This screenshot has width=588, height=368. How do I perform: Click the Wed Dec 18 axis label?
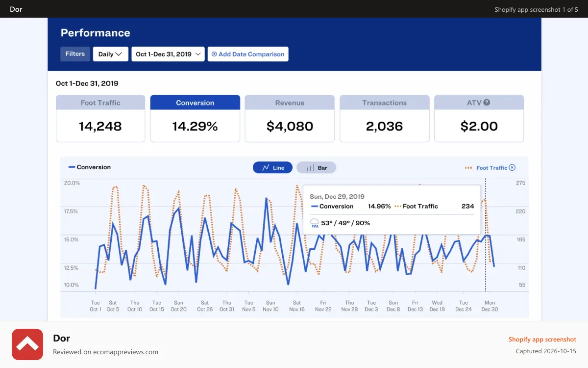[437, 306]
